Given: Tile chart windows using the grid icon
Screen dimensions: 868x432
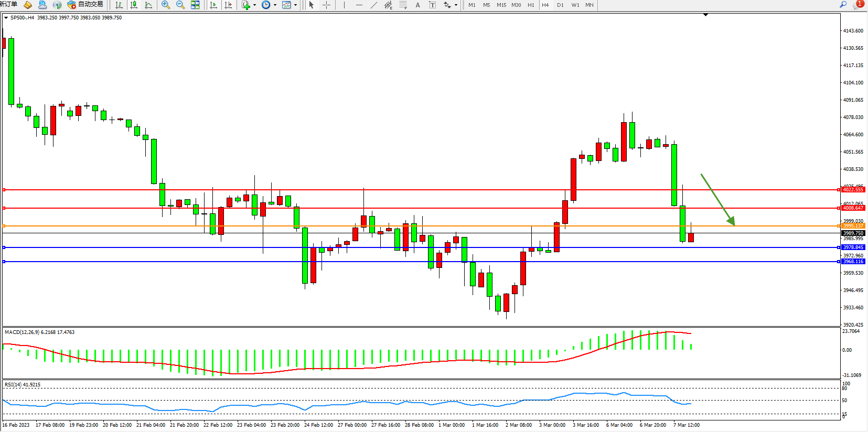Looking at the screenshot, I should [195, 5].
